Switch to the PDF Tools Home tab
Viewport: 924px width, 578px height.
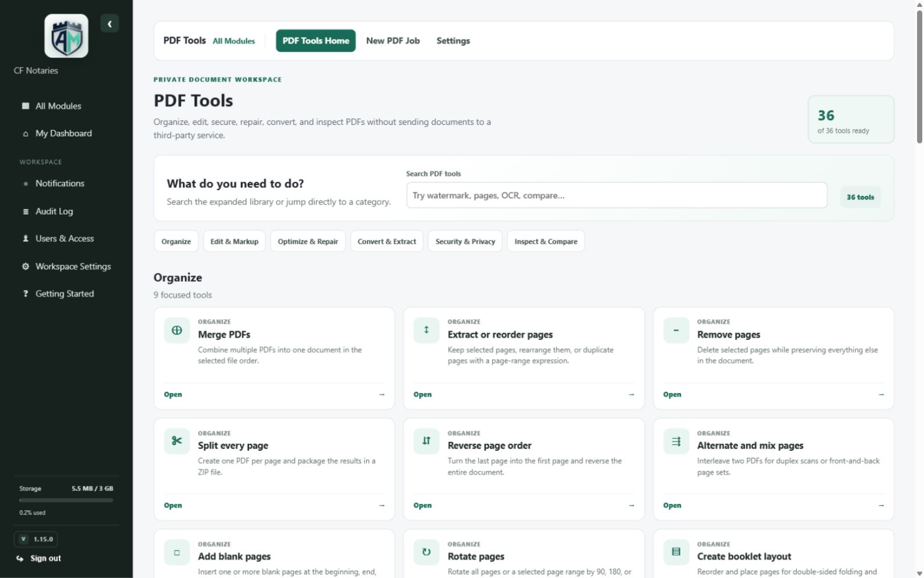coord(315,41)
